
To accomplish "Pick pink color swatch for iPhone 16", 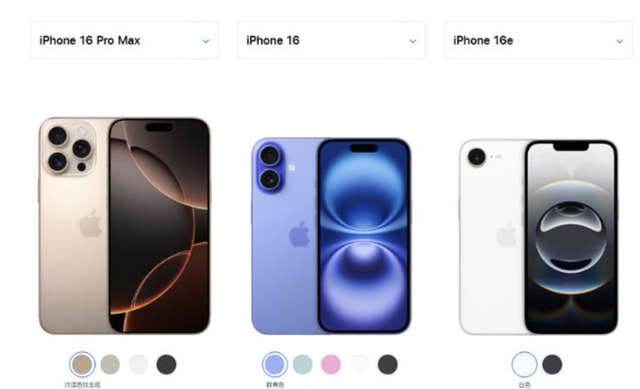I will pos(331,364).
